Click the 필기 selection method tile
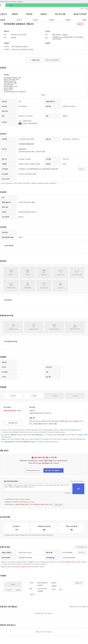 [54, 396]
